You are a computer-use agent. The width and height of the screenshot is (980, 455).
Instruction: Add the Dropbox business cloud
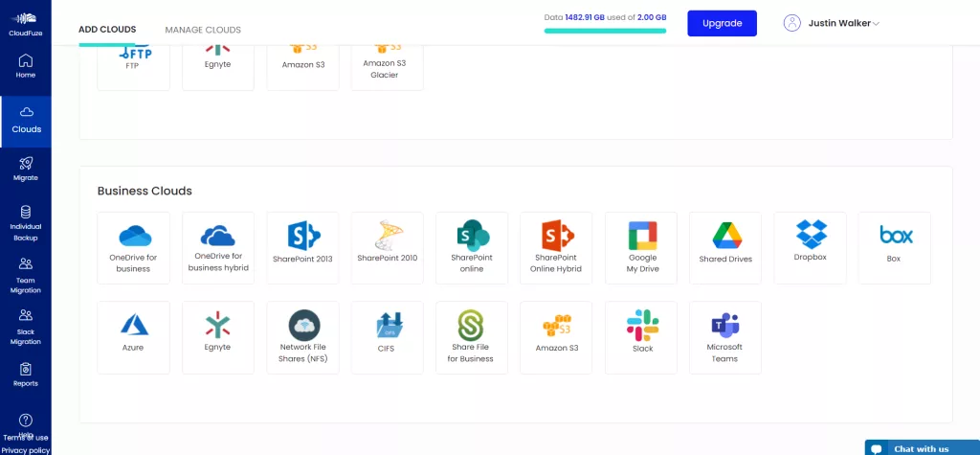(x=810, y=248)
